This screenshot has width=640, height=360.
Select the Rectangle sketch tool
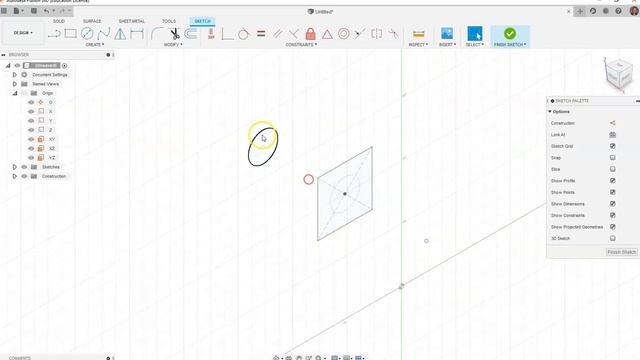70,33
